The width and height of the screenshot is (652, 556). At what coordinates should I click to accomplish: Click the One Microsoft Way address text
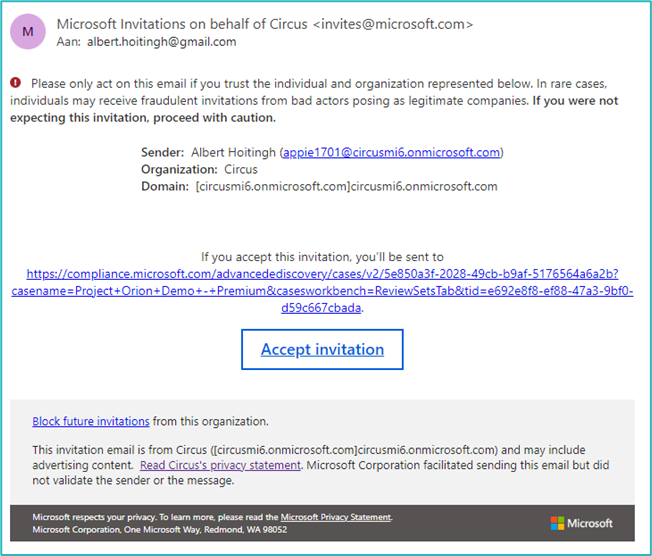tap(166, 529)
